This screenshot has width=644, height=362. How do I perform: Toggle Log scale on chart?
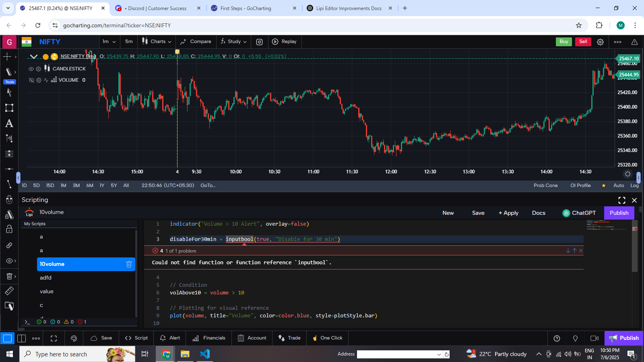(x=634, y=185)
